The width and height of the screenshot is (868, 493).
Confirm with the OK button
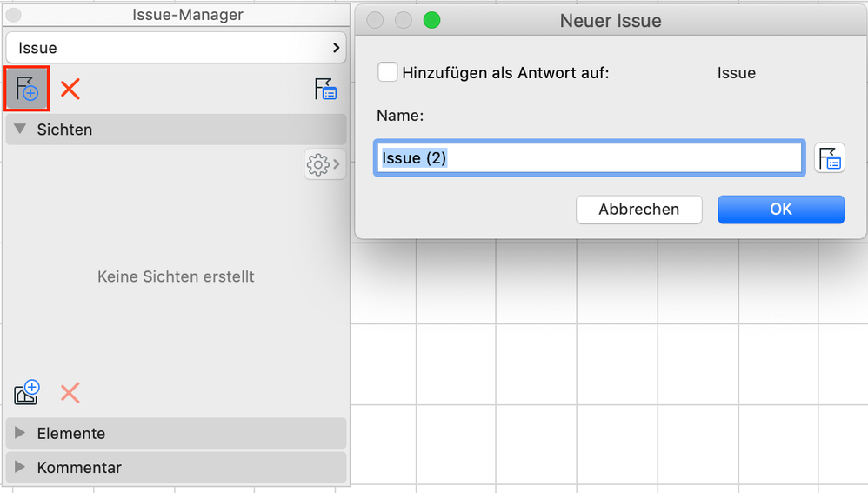[x=780, y=209]
